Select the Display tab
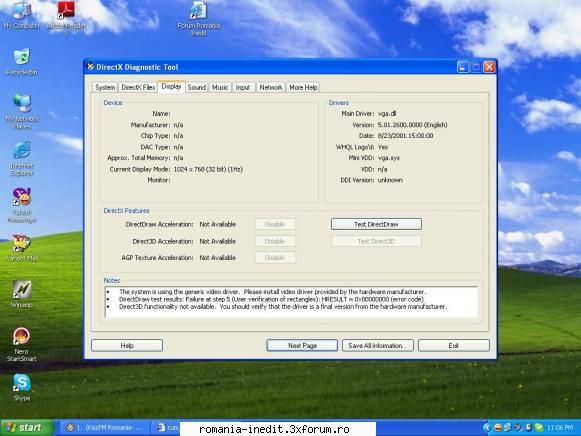 tap(171, 86)
